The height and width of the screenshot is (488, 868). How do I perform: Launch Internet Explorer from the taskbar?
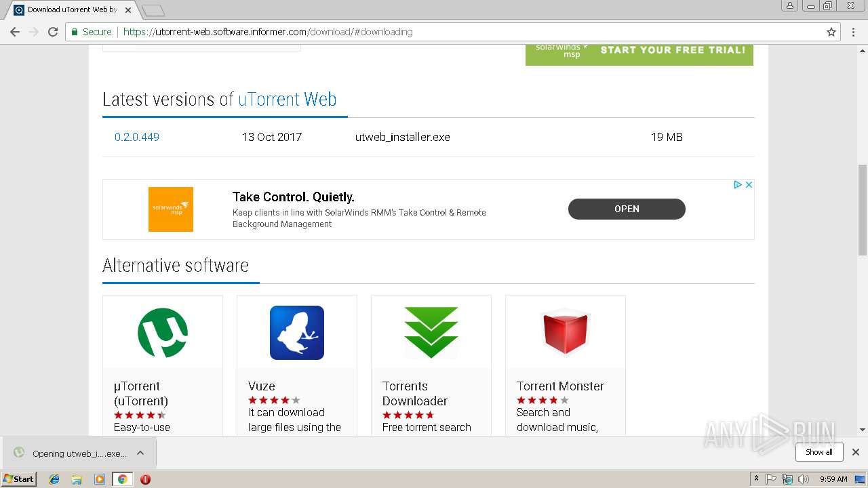tap(54, 479)
